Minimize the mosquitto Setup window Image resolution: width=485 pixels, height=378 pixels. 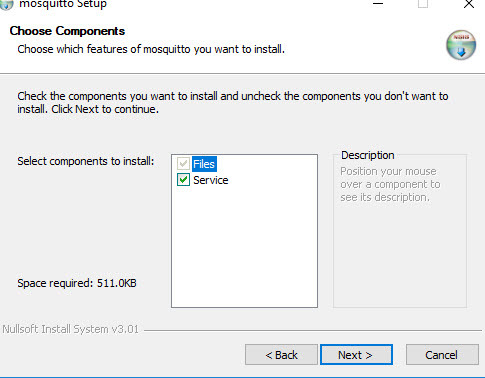click(378, 4)
